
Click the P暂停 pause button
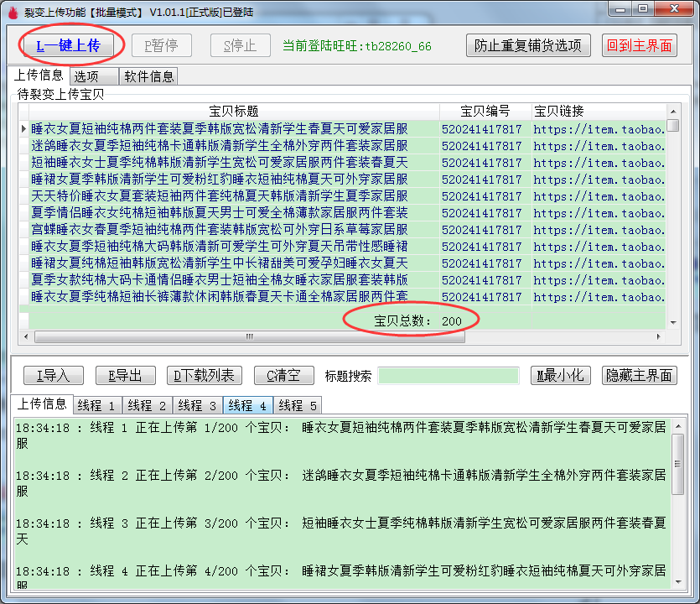coord(161,45)
